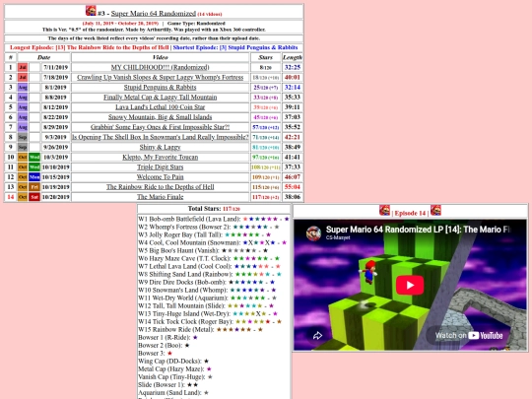Click the 8/29/2019 date cell
Image resolution: width=532 pixels, height=399 pixels.
click(56, 127)
